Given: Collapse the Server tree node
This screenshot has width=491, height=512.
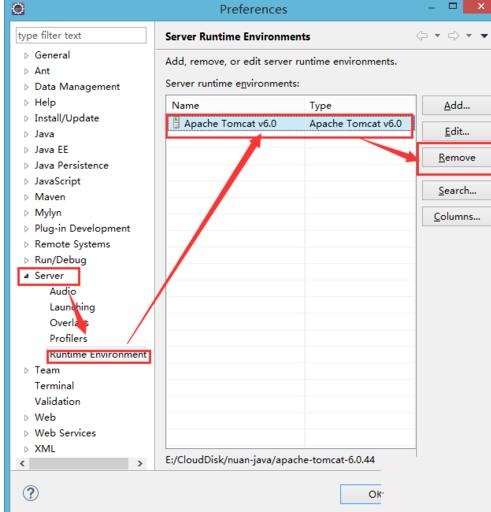Looking at the screenshot, I should (x=26, y=276).
